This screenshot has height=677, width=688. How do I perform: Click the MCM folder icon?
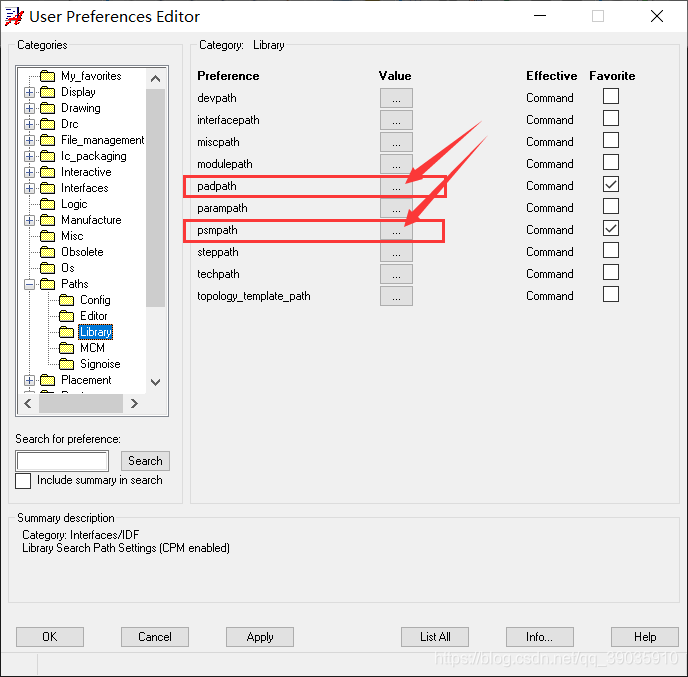(67, 348)
